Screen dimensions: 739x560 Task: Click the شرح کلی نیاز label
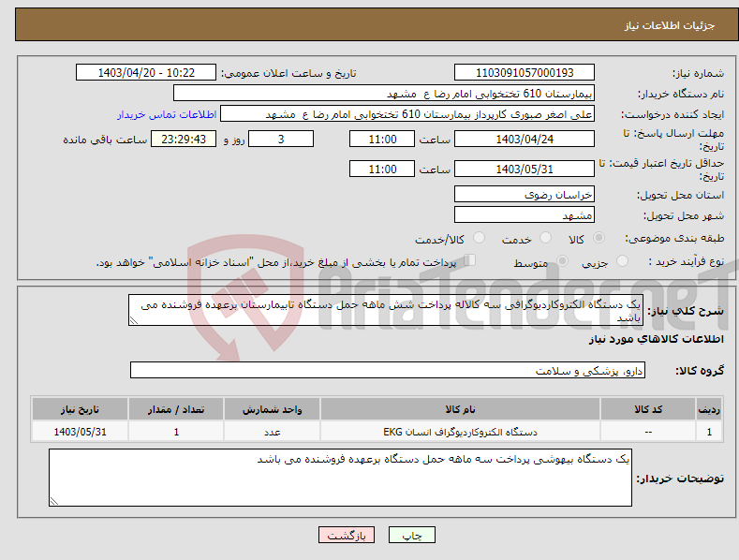click(686, 311)
